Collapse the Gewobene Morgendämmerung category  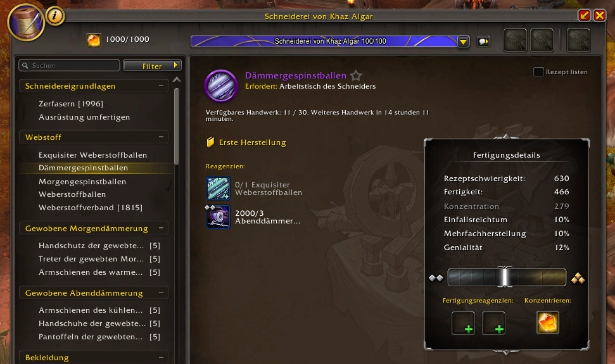(162, 229)
